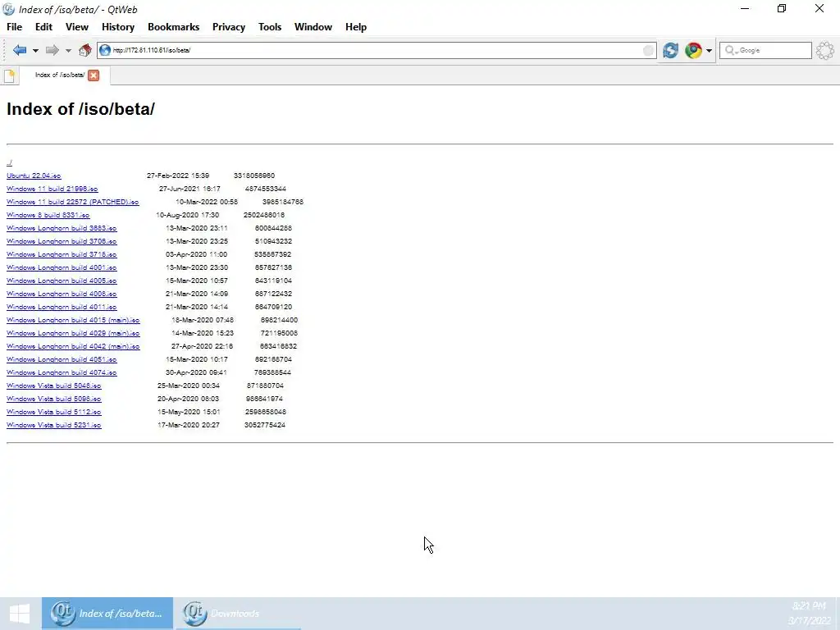Open Windows Longhorn build 4029 (main).iso link

[x=73, y=333]
